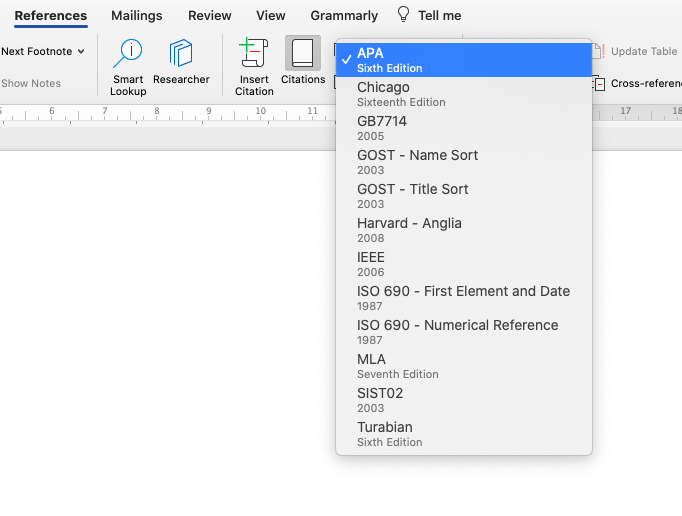682x516 pixels.
Task: Open the Review tab
Action: click(x=210, y=16)
